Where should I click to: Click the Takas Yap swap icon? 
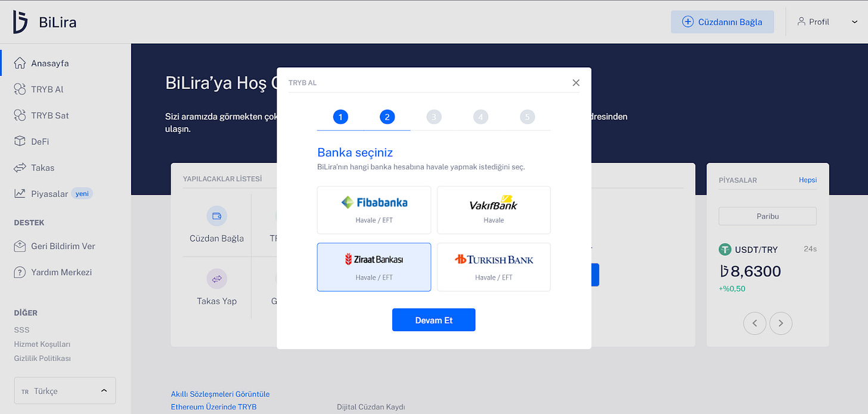tap(217, 279)
